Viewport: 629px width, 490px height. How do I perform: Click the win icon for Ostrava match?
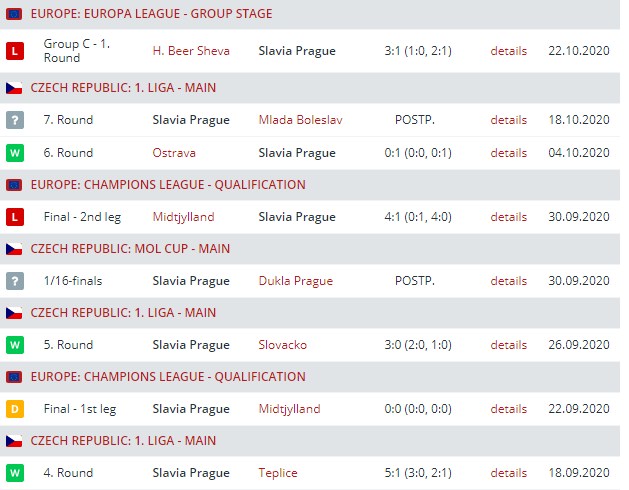[x=14, y=153]
